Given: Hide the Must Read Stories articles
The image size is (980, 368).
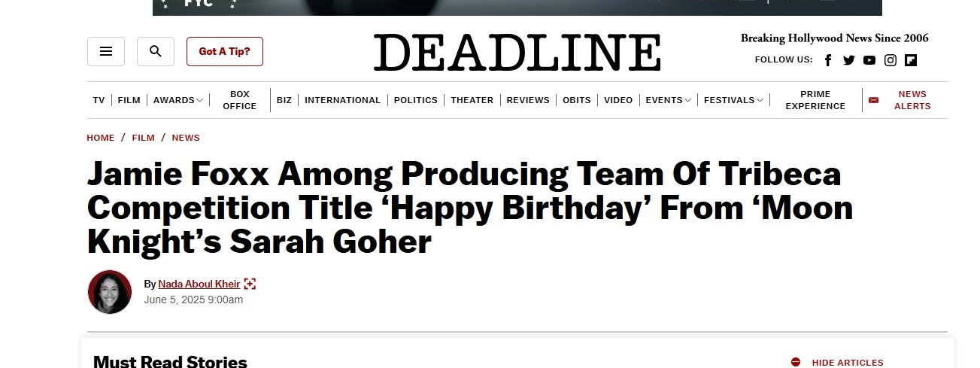Looking at the screenshot, I should point(839,362).
